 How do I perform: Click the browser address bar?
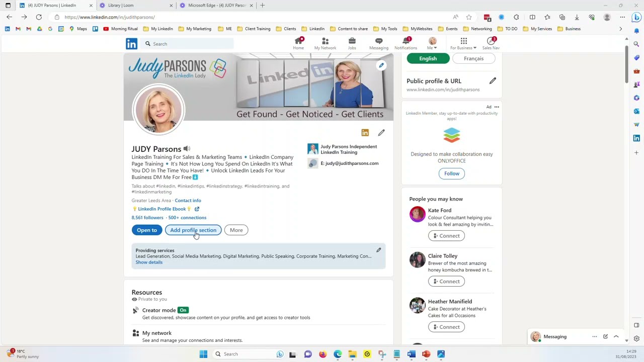point(252,17)
